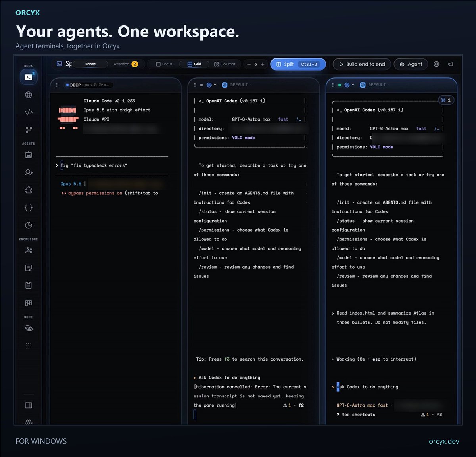This screenshot has height=457, width=476.
Task: Click the "/review" command in right pane
Action: tap(345, 276)
